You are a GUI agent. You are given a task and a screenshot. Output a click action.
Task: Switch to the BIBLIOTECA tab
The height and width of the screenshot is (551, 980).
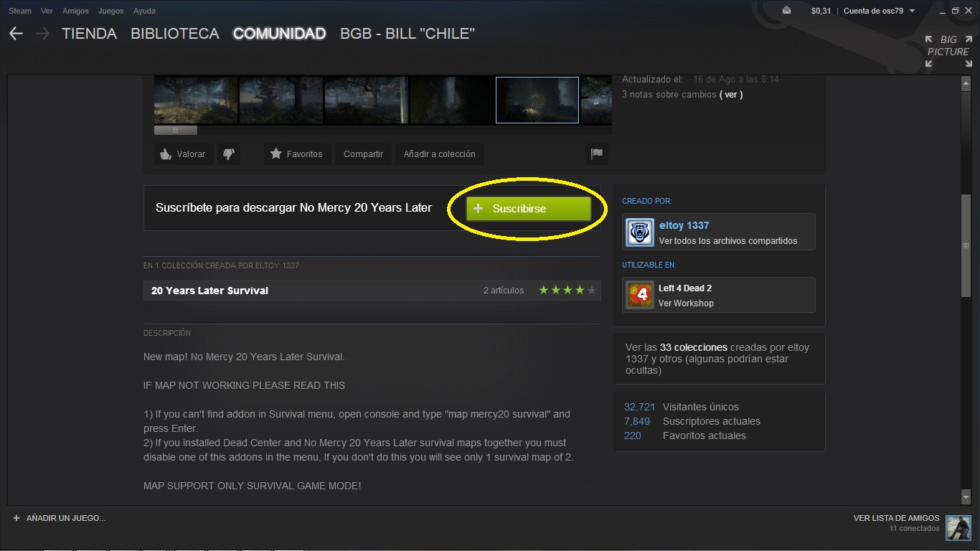coord(175,34)
